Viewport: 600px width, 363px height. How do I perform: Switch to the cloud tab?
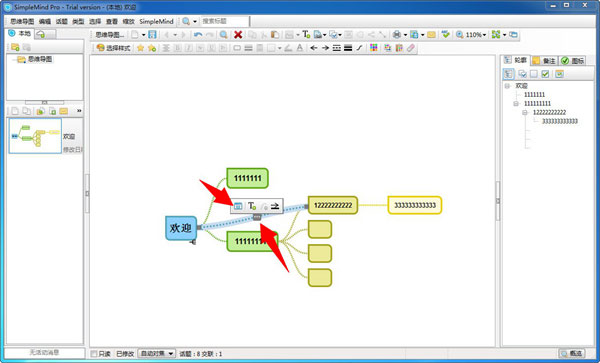tap(45, 34)
